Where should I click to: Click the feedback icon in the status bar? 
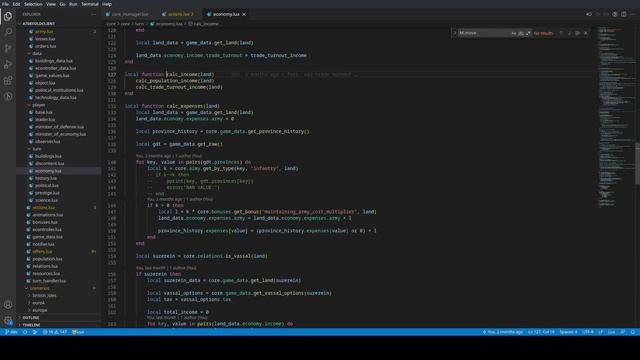623,332
